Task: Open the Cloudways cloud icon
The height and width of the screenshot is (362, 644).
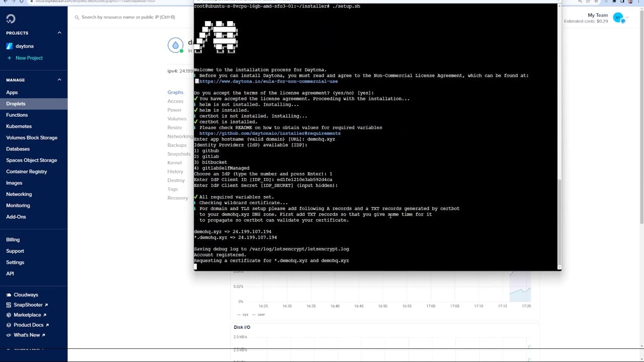Action: click(9, 295)
